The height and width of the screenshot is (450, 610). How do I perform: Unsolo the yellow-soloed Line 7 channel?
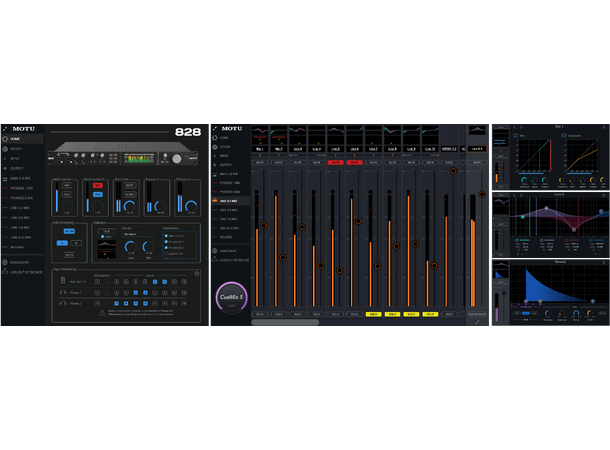373,314
